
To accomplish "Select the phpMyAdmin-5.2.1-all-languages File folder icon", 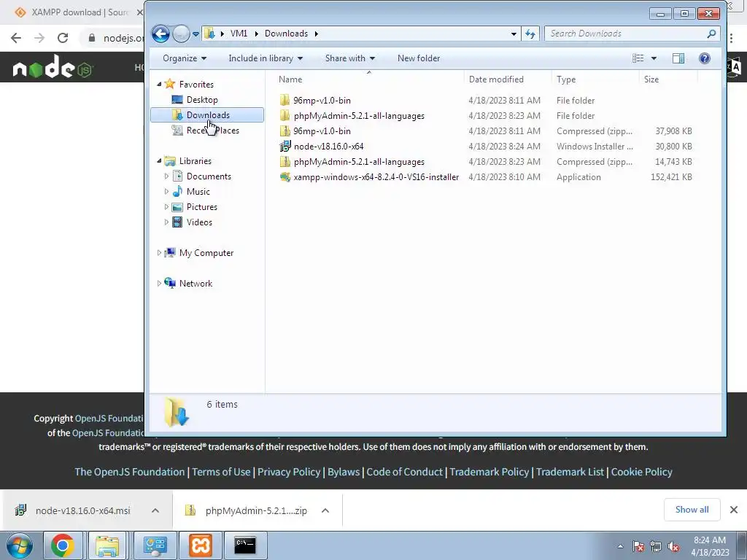I will (285, 116).
